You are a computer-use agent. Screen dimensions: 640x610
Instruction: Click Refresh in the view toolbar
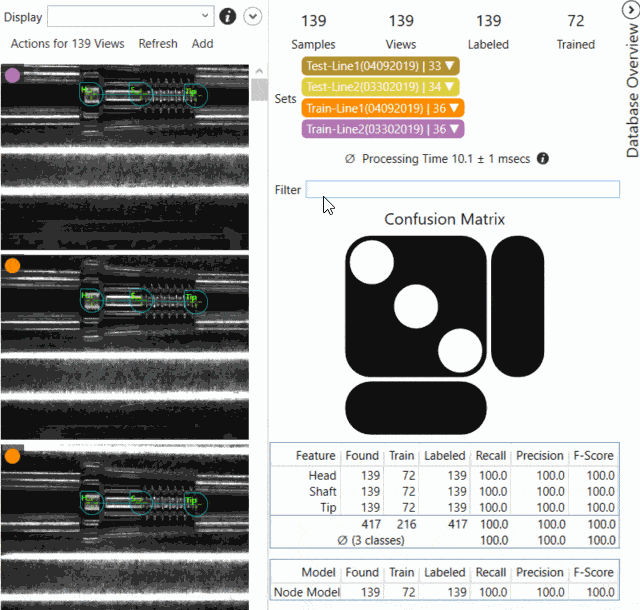[x=158, y=43]
